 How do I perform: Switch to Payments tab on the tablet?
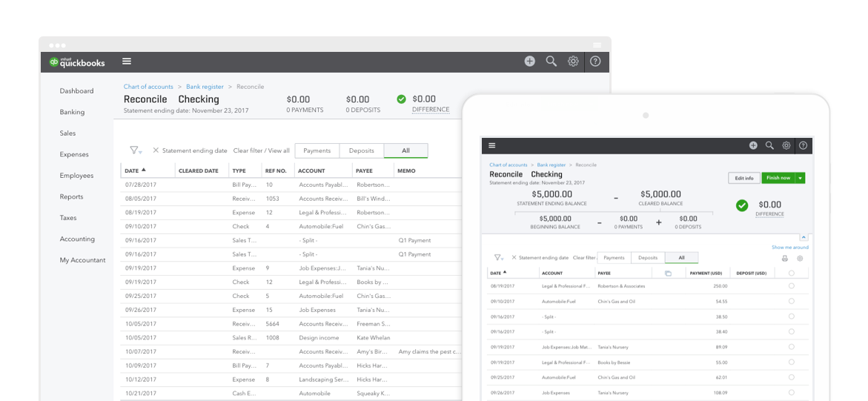pos(614,257)
